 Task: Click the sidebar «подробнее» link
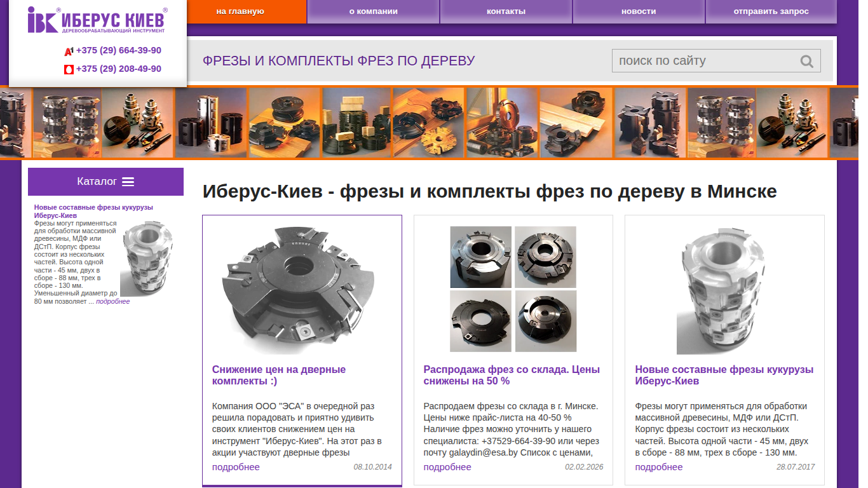tap(113, 301)
